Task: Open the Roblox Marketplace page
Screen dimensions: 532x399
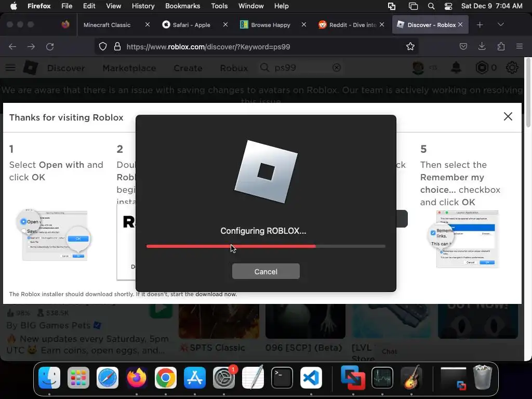Action: 129,68
